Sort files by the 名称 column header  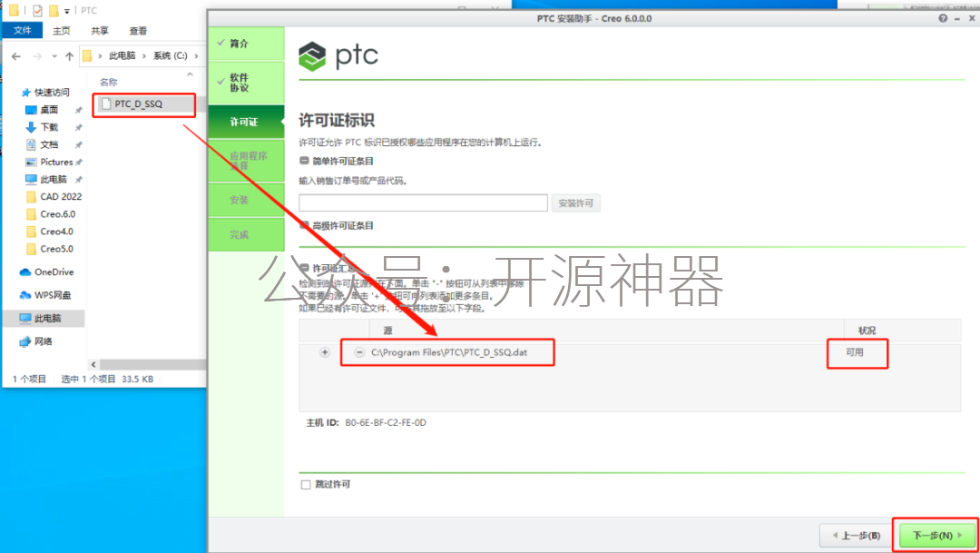pyautogui.click(x=109, y=82)
